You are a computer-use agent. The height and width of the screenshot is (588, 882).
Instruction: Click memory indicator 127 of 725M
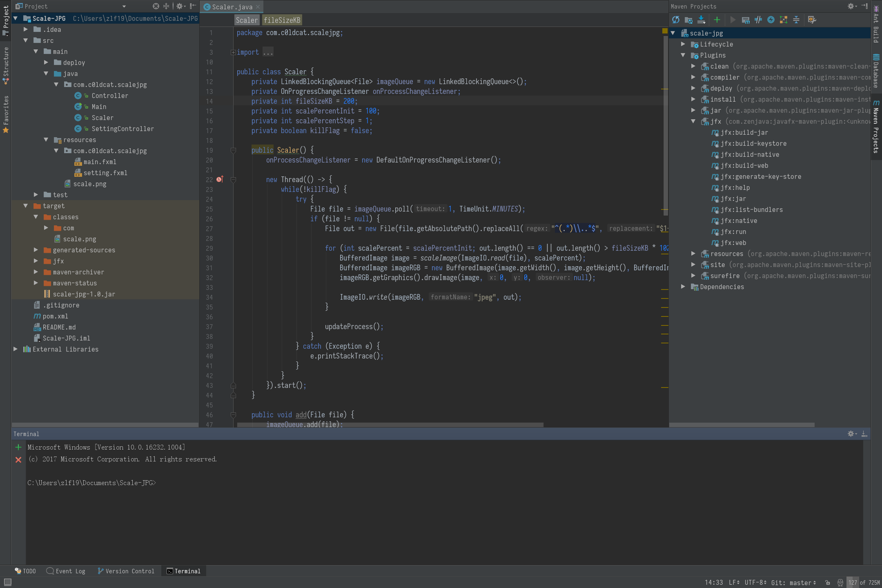click(864, 583)
